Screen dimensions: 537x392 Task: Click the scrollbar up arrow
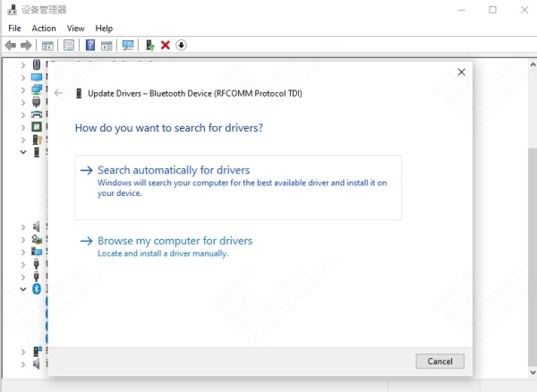click(x=533, y=64)
